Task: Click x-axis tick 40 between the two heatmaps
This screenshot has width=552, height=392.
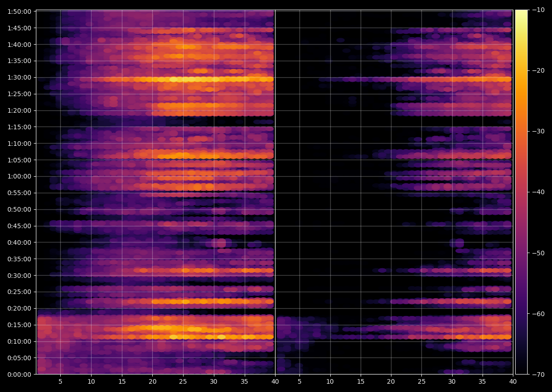Action: [275, 381]
